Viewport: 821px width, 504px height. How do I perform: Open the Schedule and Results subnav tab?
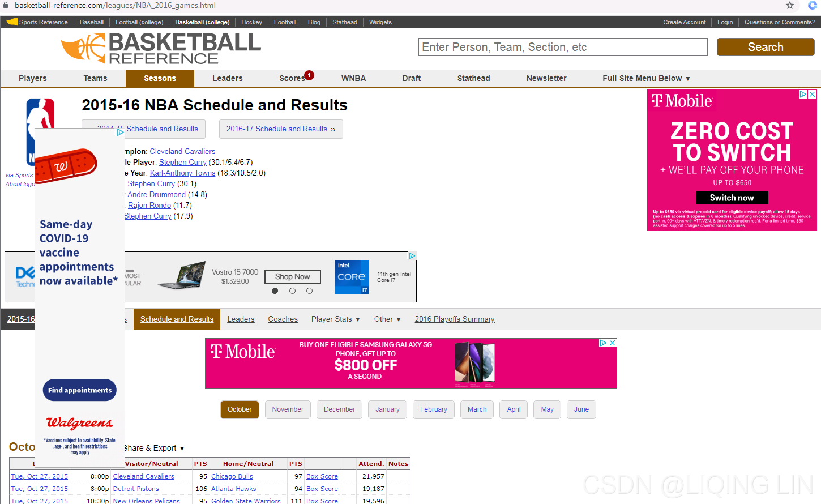[177, 319]
